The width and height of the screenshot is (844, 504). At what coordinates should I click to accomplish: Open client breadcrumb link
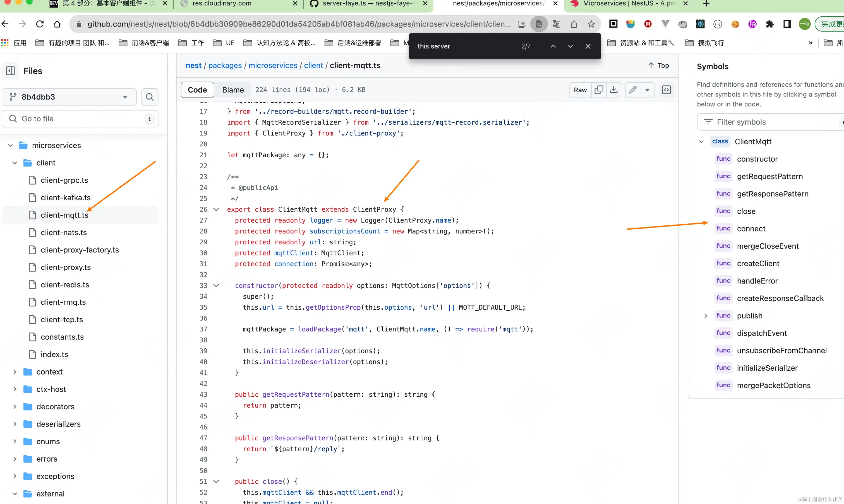click(313, 66)
